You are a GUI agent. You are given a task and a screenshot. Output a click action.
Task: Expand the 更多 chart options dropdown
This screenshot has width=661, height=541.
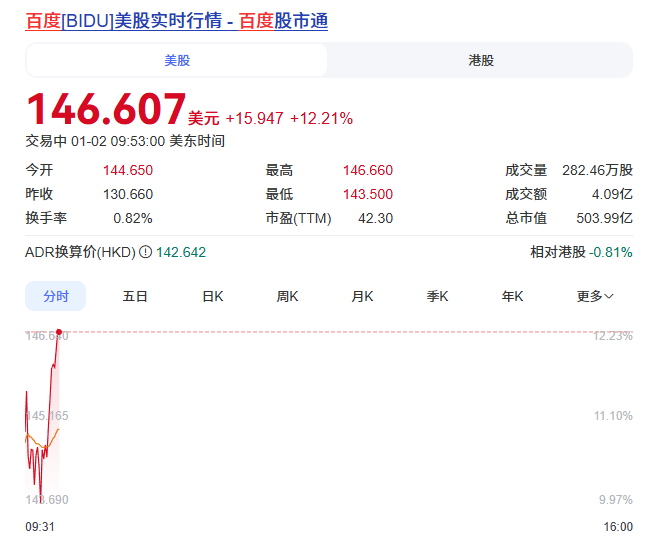point(595,296)
